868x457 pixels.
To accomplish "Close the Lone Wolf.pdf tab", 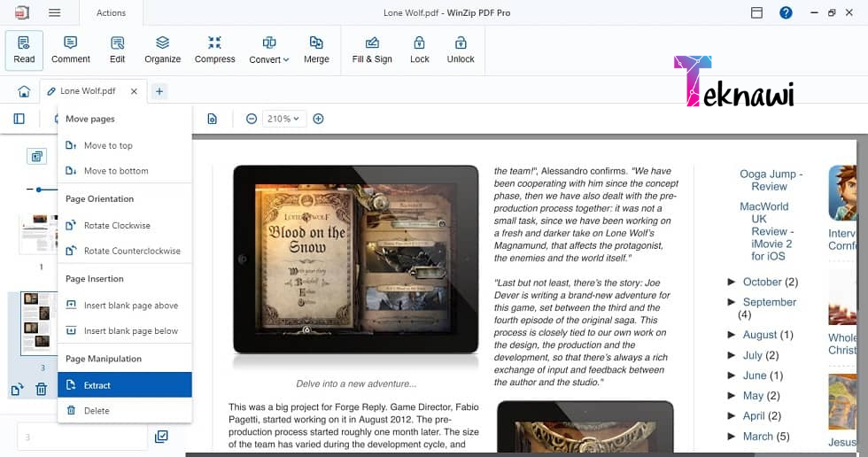I will [x=134, y=91].
